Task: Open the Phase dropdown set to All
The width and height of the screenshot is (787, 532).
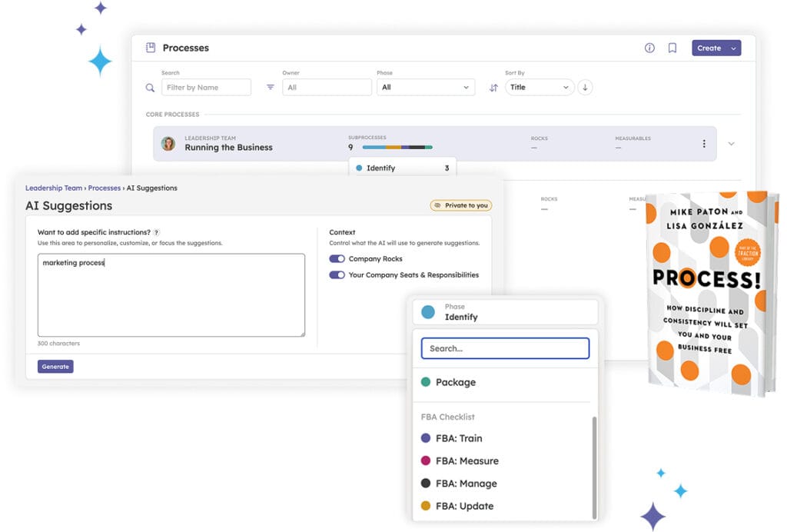Action: point(425,88)
